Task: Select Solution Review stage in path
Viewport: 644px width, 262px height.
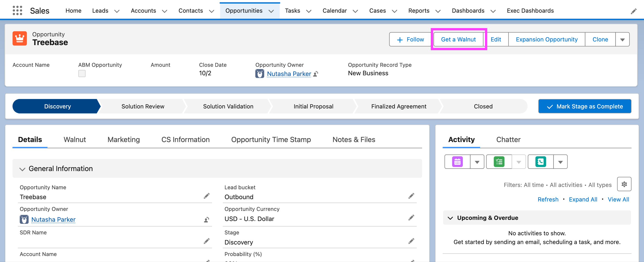Action: click(143, 106)
